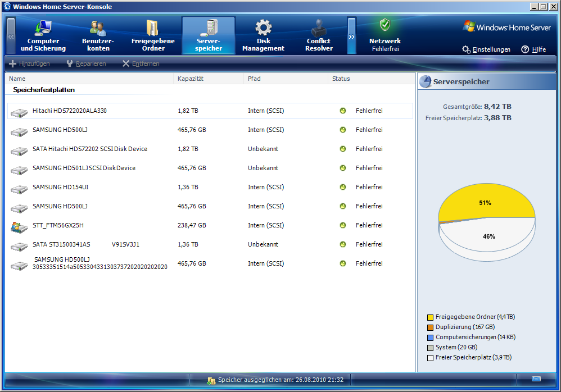
Task: Sort by the Status column header
Action: (x=372, y=79)
